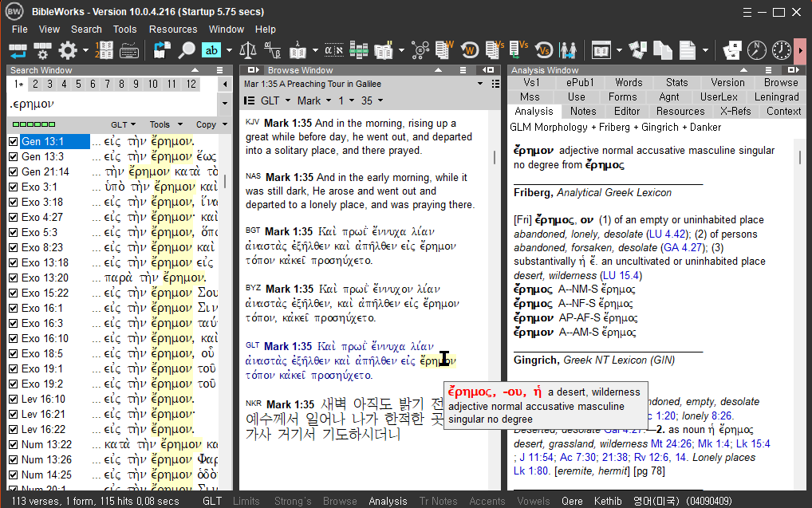This screenshot has height=508, width=812.
Task: Switch to the Words tab
Action: 629,82
